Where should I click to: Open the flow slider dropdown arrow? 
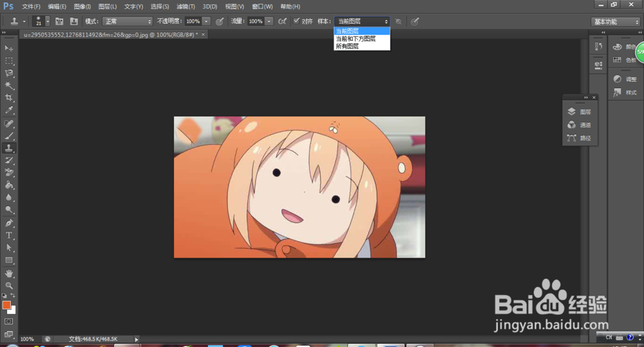(x=269, y=21)
